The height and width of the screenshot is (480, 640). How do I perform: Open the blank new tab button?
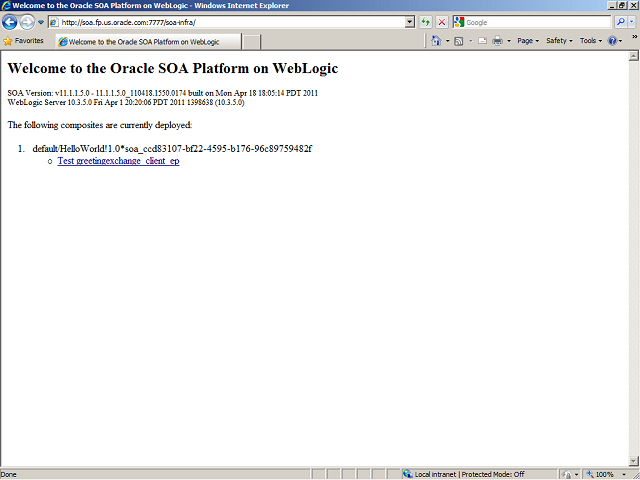tap(252, 42)
